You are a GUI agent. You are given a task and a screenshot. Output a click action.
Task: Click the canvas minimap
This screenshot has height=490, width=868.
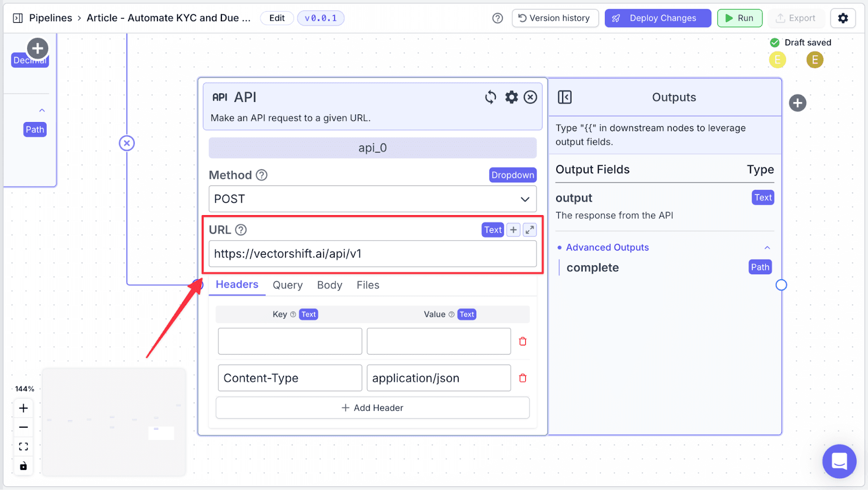click(x=114, y=422)
